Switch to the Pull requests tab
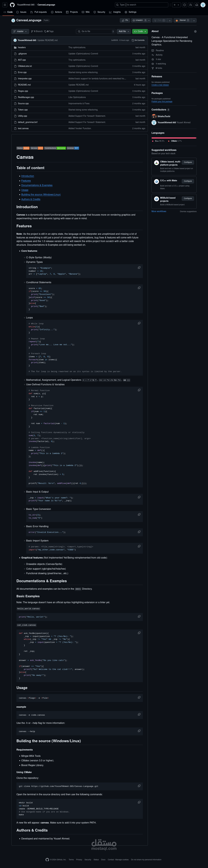Image resolution: width=208 pixels, height=868 pixels. (39, 12)
